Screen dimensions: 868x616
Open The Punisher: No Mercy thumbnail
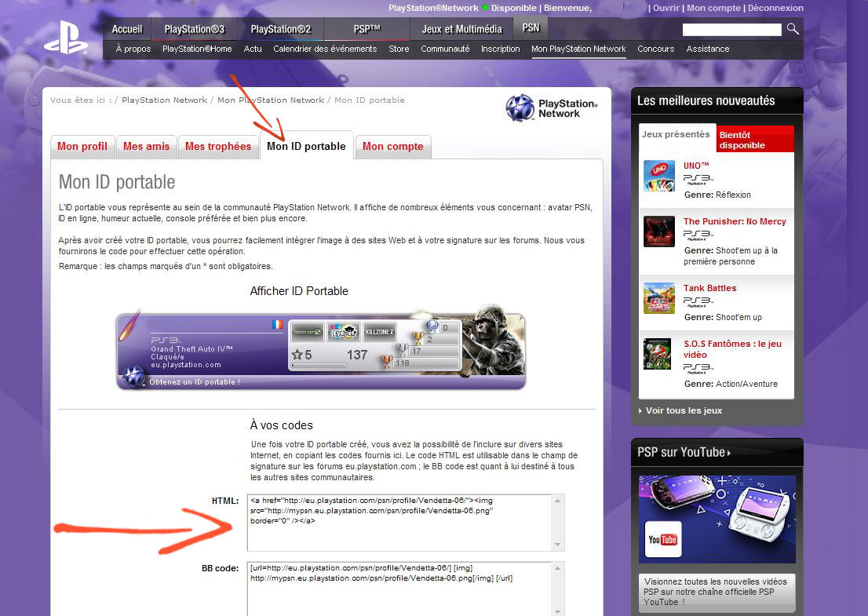coord(658,231)
